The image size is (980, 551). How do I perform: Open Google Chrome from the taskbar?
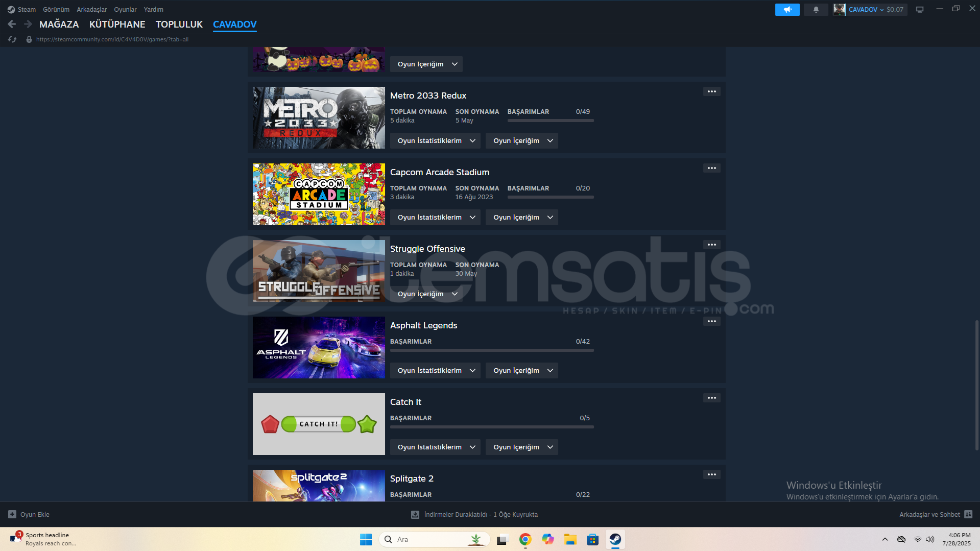click(525, 539)
